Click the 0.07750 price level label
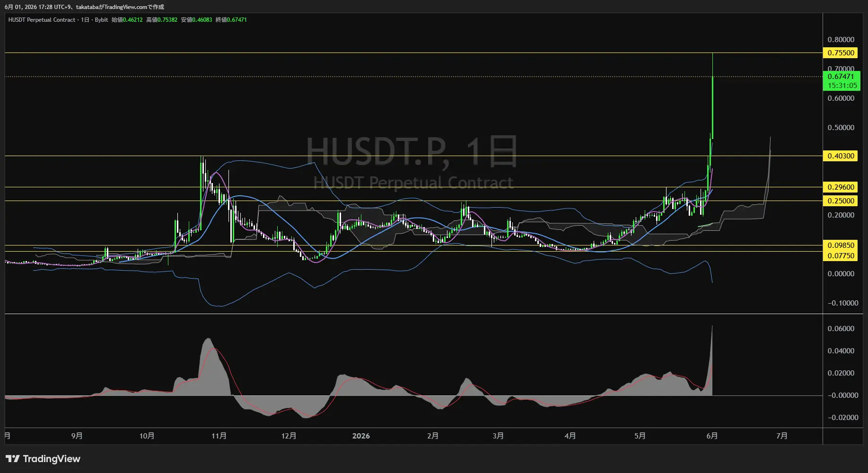 click(841, 256)
